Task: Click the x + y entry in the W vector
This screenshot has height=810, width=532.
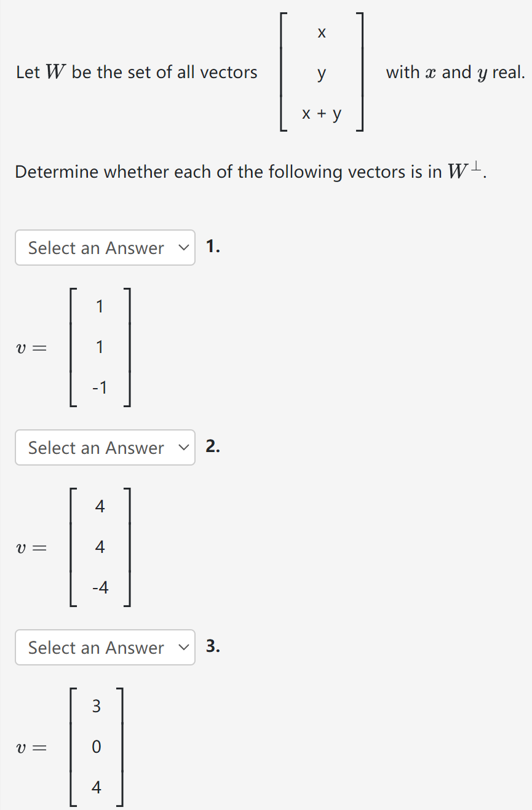Action: (321, 113)
